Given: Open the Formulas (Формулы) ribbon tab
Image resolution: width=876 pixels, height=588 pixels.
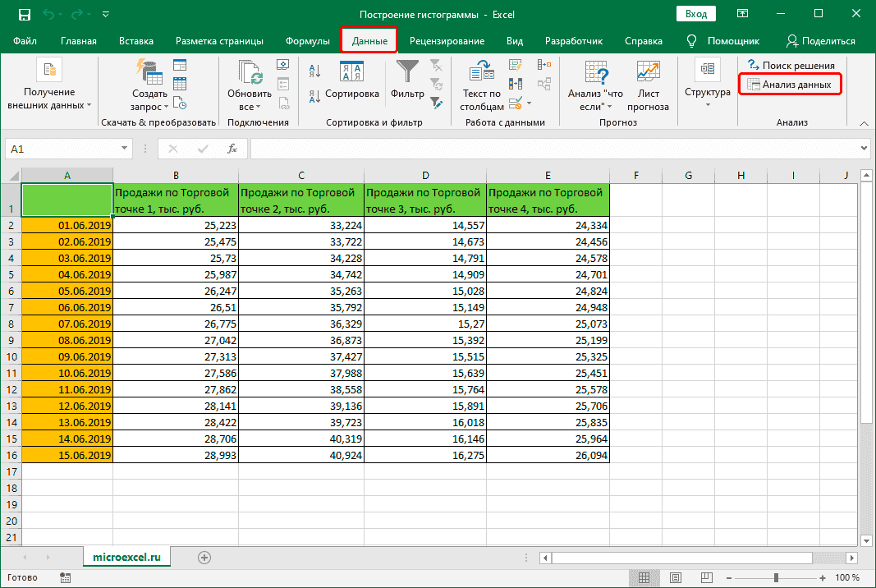Looking at the screenshot, I should pyautogui.click(x=308, y=41).
